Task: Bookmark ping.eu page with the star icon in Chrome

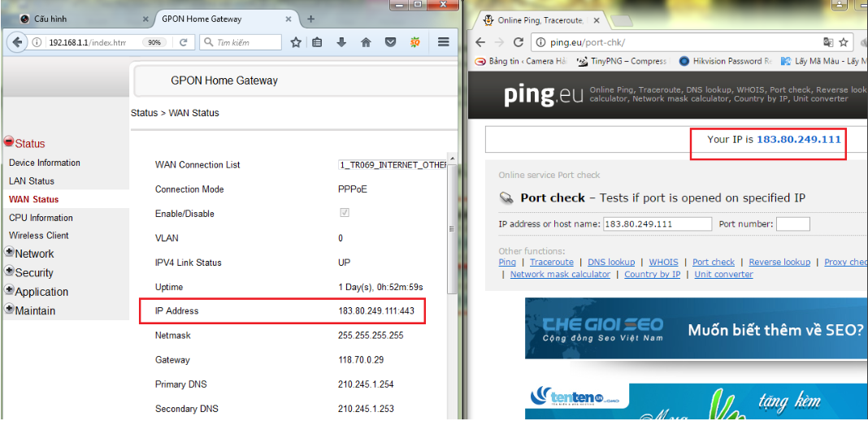Action: coord(843,42)
